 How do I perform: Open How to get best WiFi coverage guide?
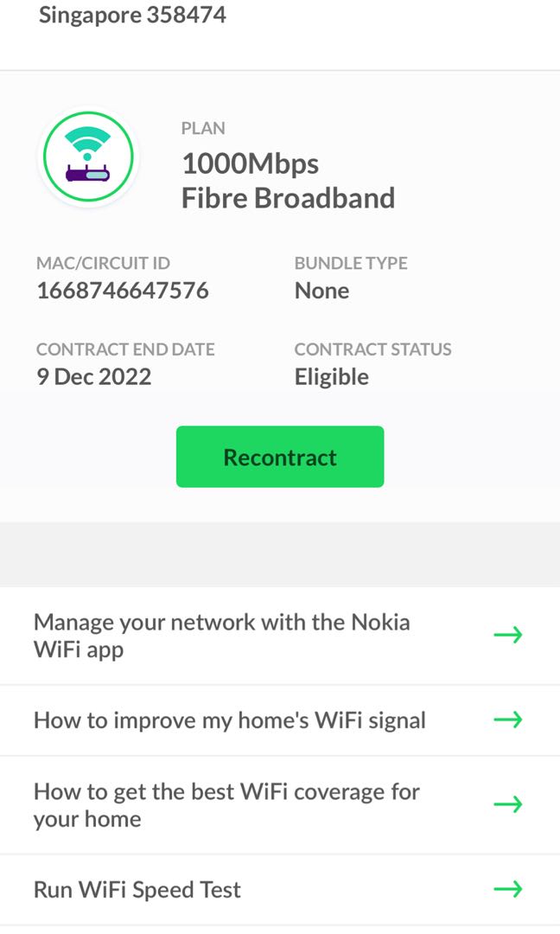pyautogui.click(x=226, y=804)
